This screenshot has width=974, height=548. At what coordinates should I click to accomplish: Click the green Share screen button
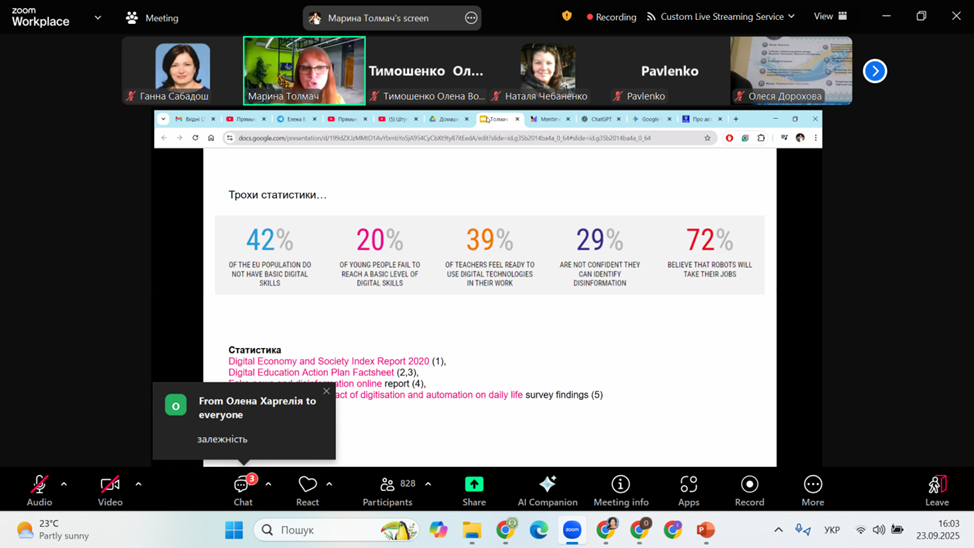pyautogui.click(x=474, y=489)
